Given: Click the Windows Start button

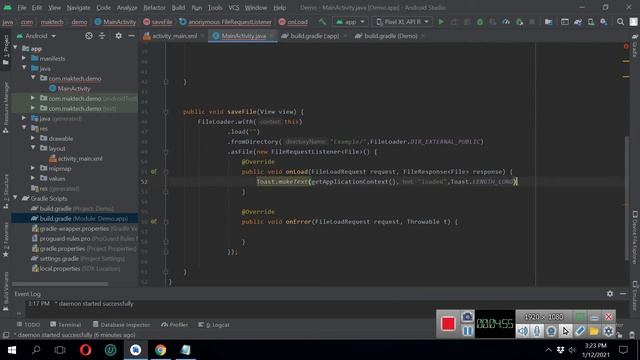Looking at the screenshot, I should (x=12, y=350).
